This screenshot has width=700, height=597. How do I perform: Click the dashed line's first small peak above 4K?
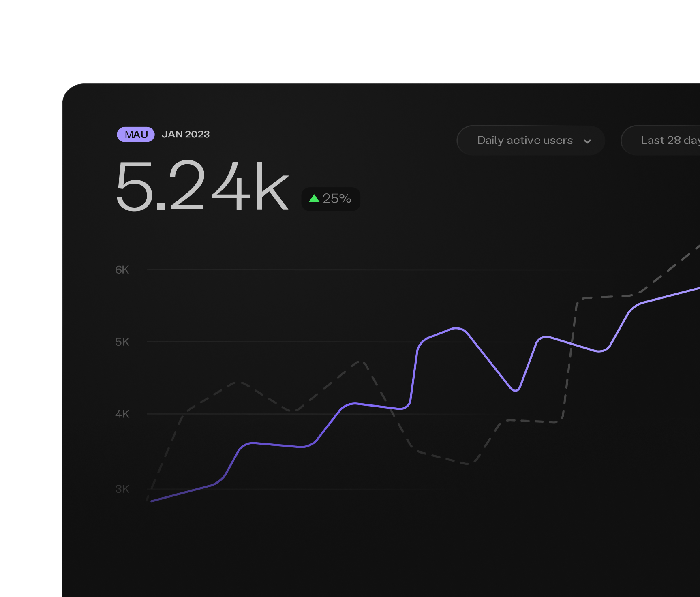pyautogui.click(x=239, y=382)
